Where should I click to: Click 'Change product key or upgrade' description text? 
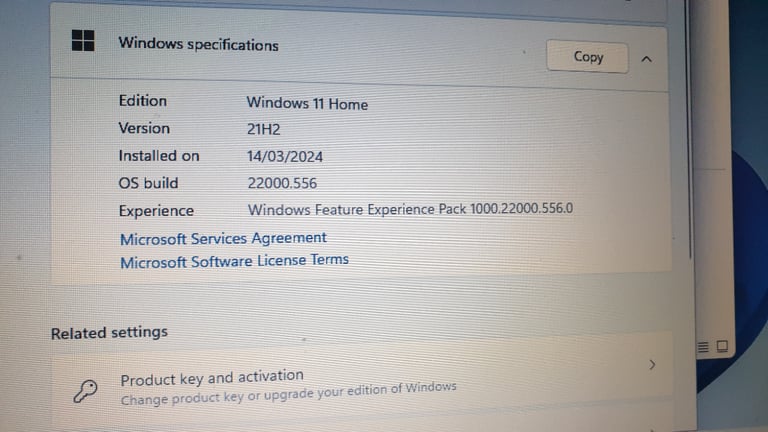288,394
